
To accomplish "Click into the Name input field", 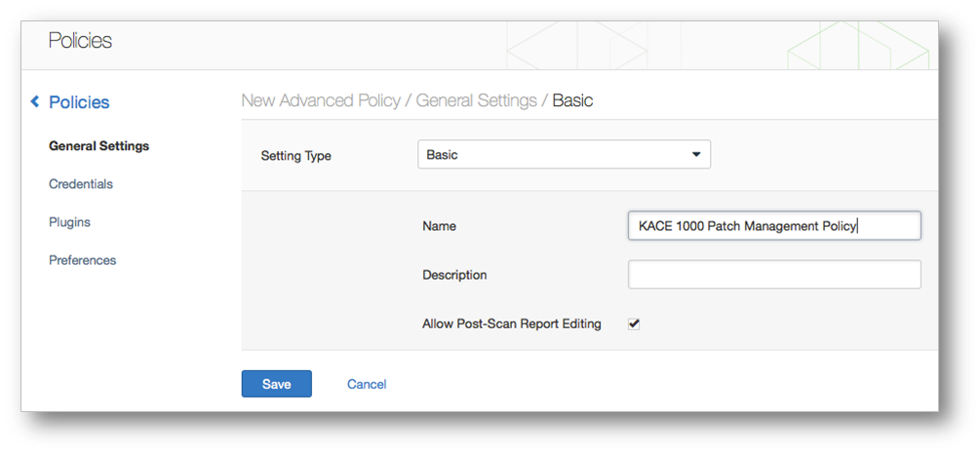I will (x=774, y=226).
